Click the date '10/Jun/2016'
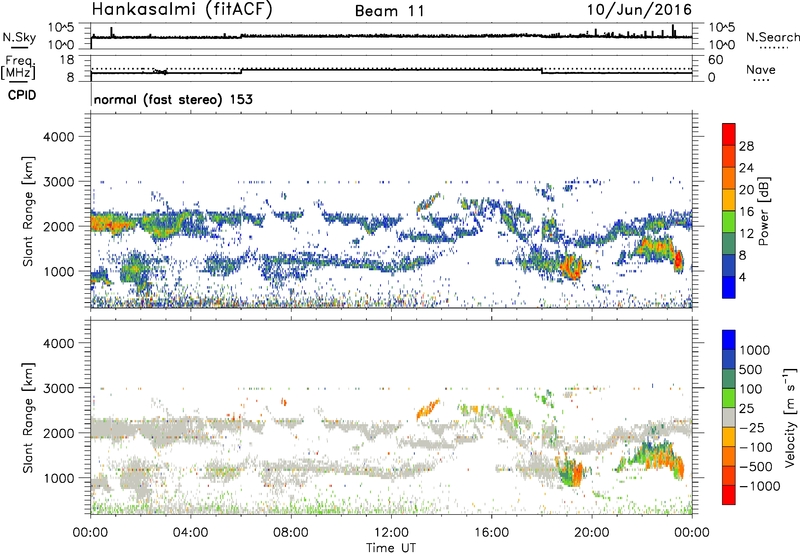The width and height of the screenshot is (800, 554). click(639, 10)
